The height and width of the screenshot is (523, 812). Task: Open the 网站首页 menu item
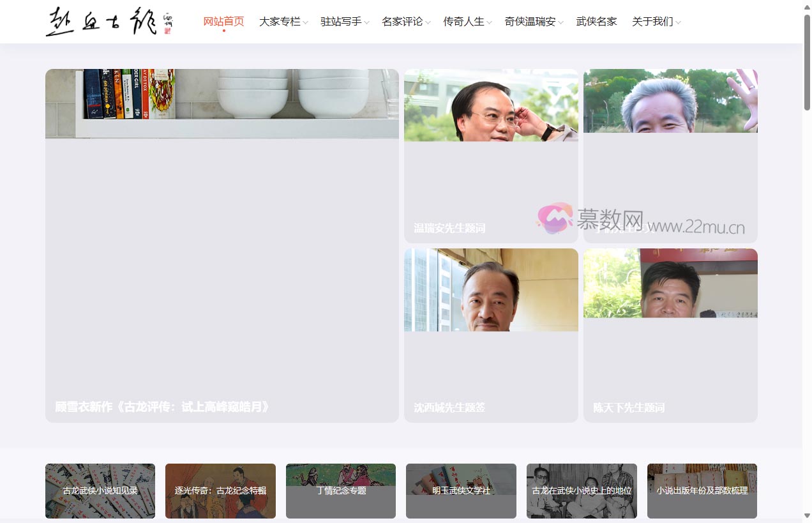coord(223,22)
